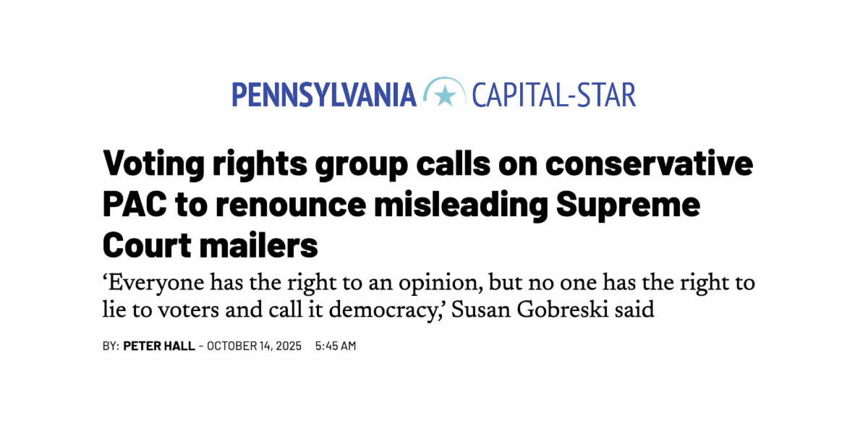Viewport: 868px width, 434px height.
Task: Click the star icon in the Capital-Star logo
Action: click(445, 95)
